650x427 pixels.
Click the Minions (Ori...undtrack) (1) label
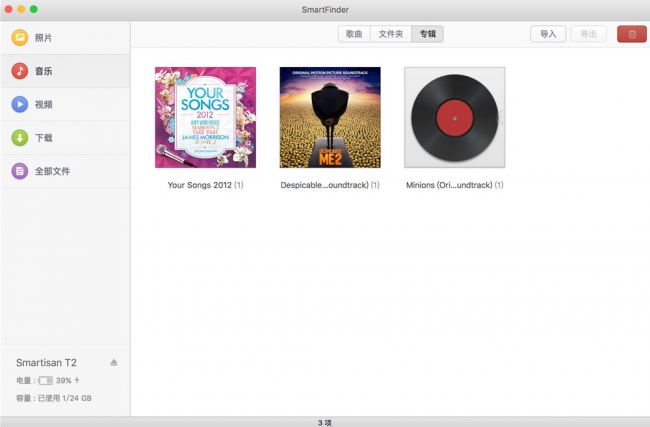(x=455, y=185)
